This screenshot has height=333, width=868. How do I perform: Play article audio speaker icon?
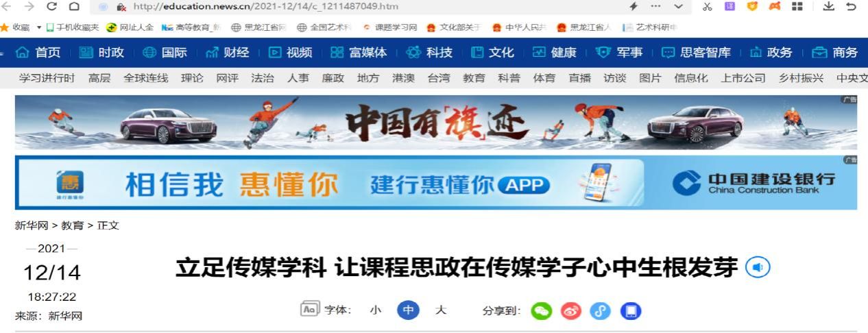pos(758,267)
